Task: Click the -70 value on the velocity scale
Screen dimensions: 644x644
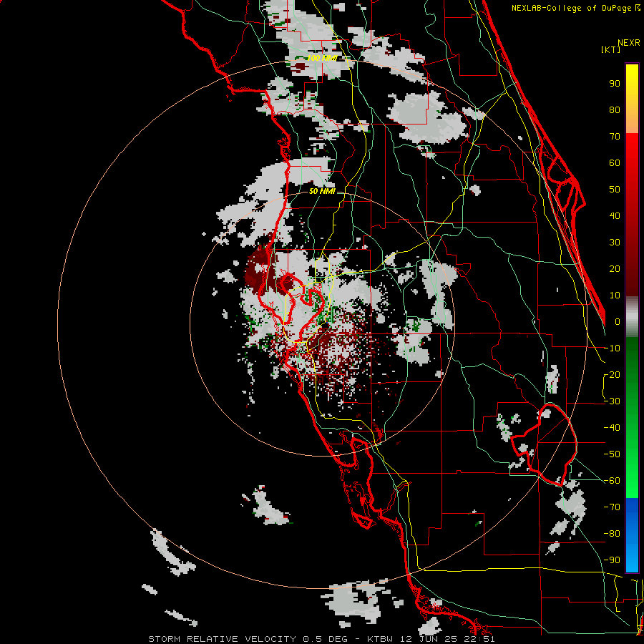Action: pyautogui.click(x=612, y=507)
